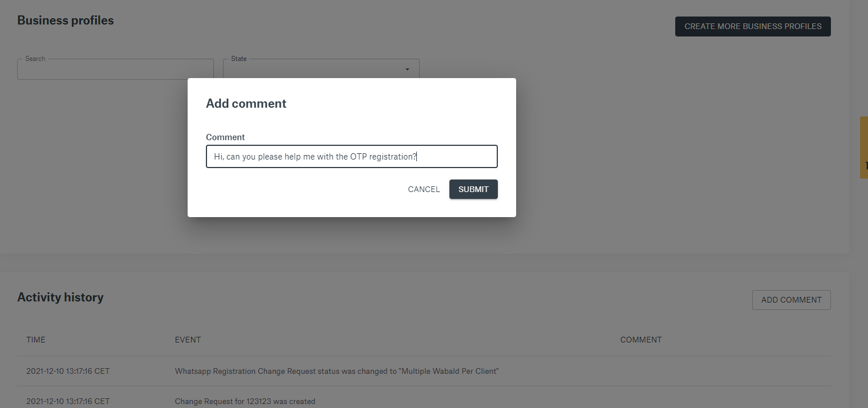Click the State field label
This screenshot has width=868, height=408.
pyautogui.click(x=239, y=59)
